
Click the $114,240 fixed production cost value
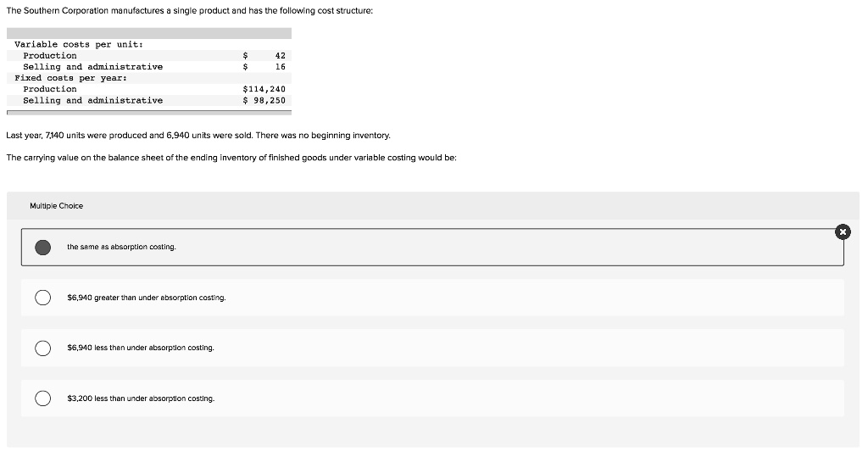click(x=264, y=89)
